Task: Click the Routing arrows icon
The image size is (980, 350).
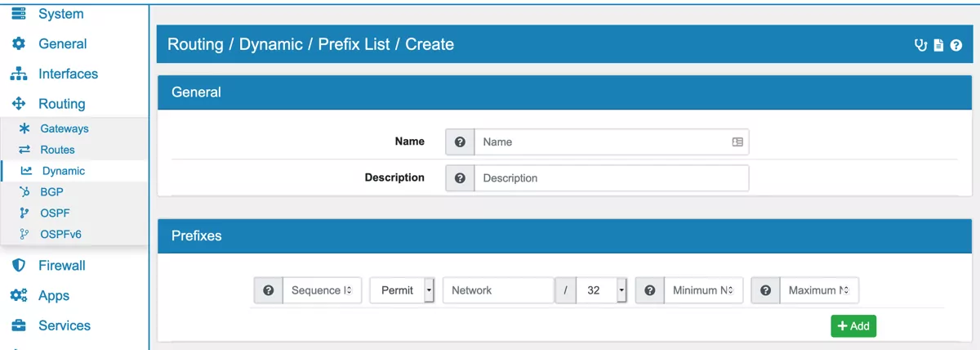Action: click(x=18, y=104)
